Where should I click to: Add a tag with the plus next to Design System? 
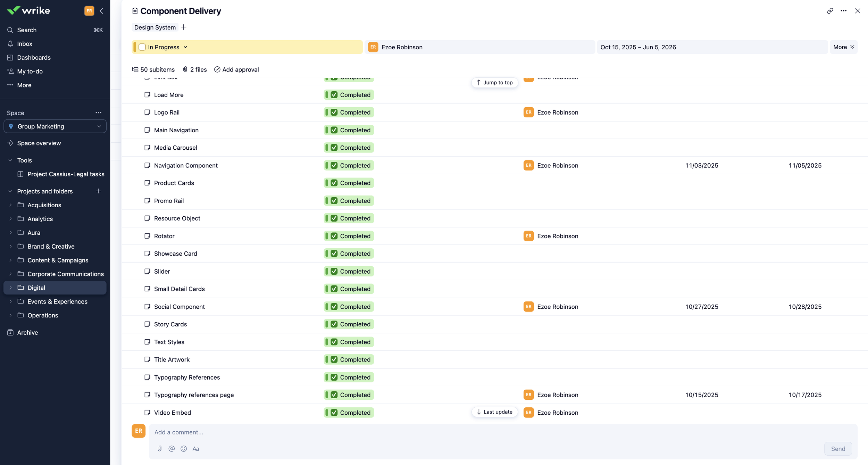tap(184, 27)
